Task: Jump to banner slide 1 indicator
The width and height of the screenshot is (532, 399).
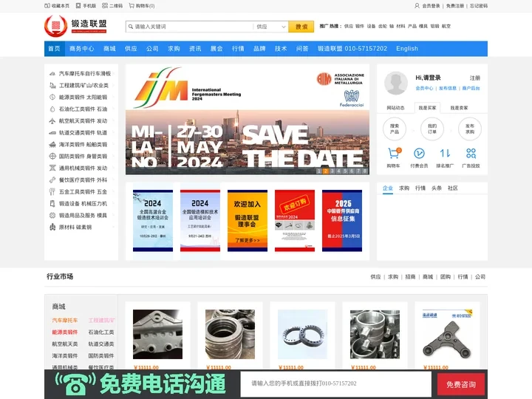Action: 319,171
